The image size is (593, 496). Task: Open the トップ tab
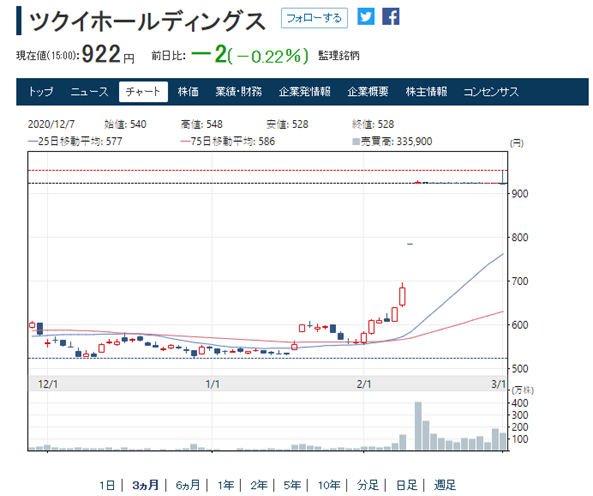click(41, 91)
